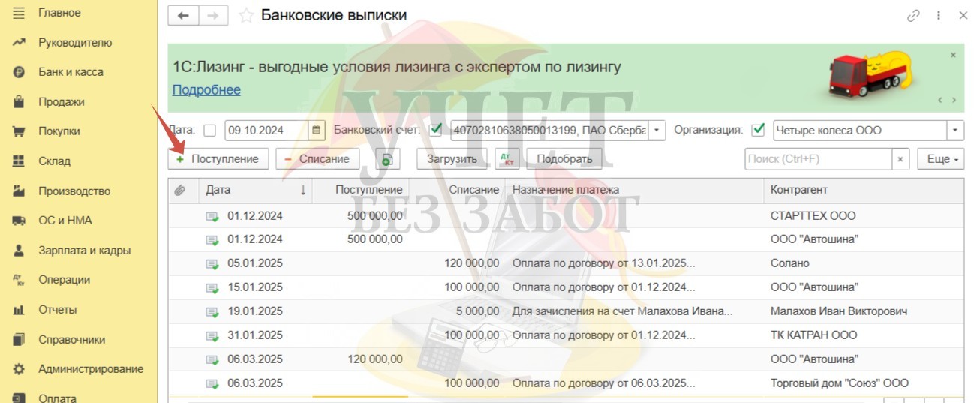Click the gear icon beside Администрирование
Screen dimensions: 980x403
20,369
